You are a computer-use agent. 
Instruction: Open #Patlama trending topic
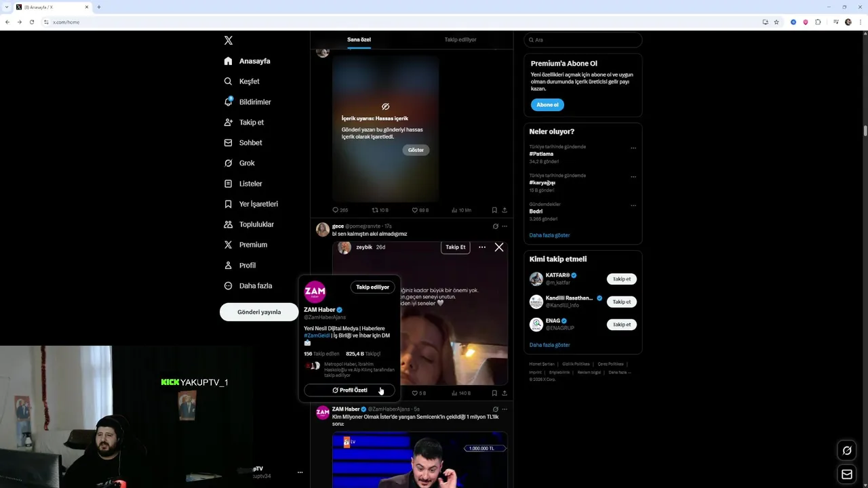[x=541, y=154]
